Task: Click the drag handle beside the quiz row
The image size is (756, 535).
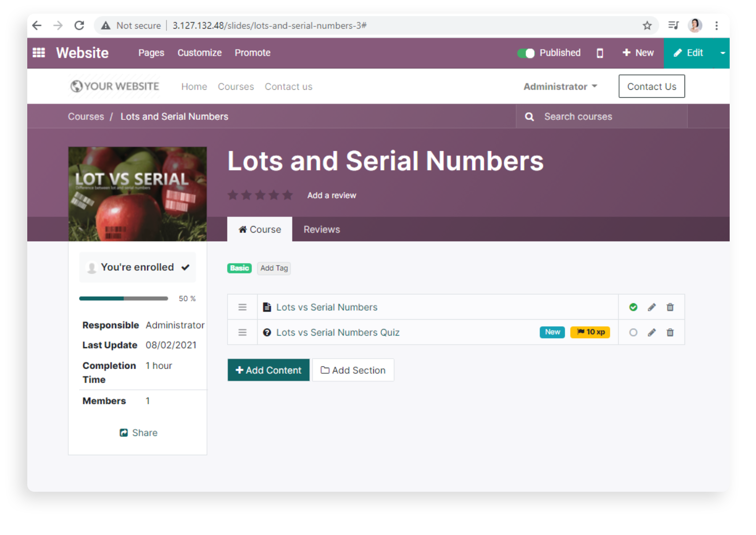Action: pos(242,332)
